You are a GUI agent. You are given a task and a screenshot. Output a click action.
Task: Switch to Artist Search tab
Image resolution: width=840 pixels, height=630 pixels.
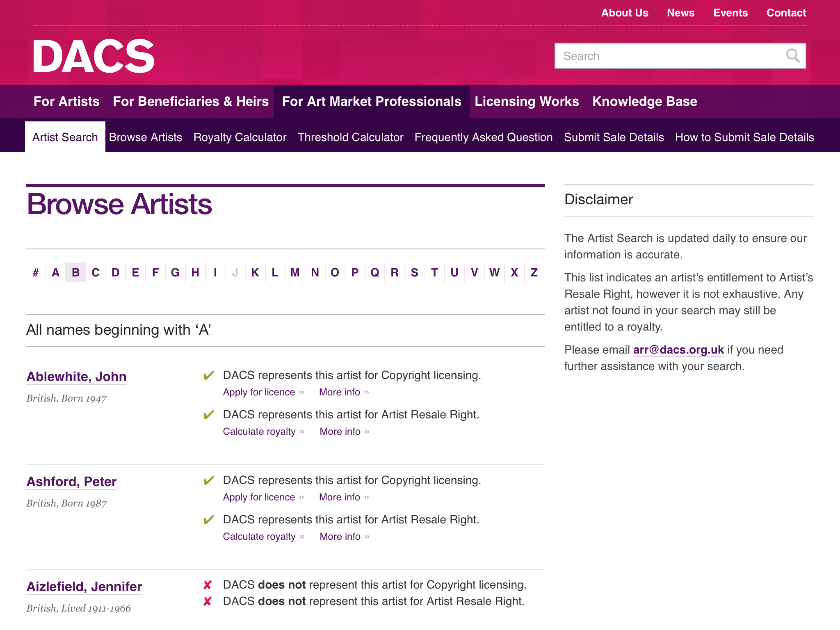(65, 137)
